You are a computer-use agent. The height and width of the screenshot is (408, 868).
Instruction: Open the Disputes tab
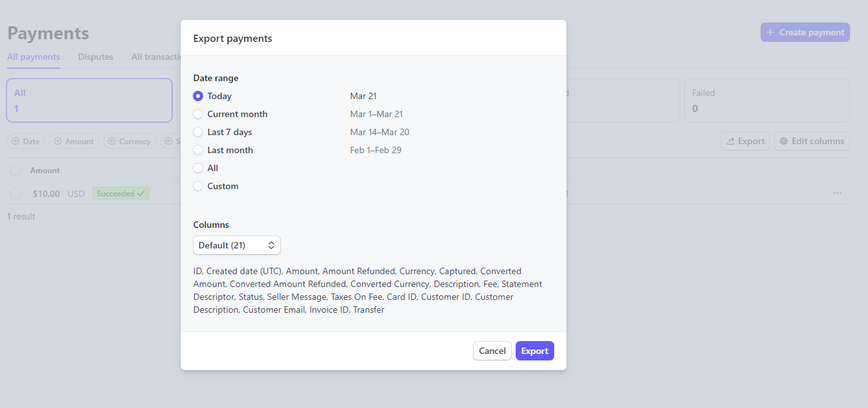96,57
